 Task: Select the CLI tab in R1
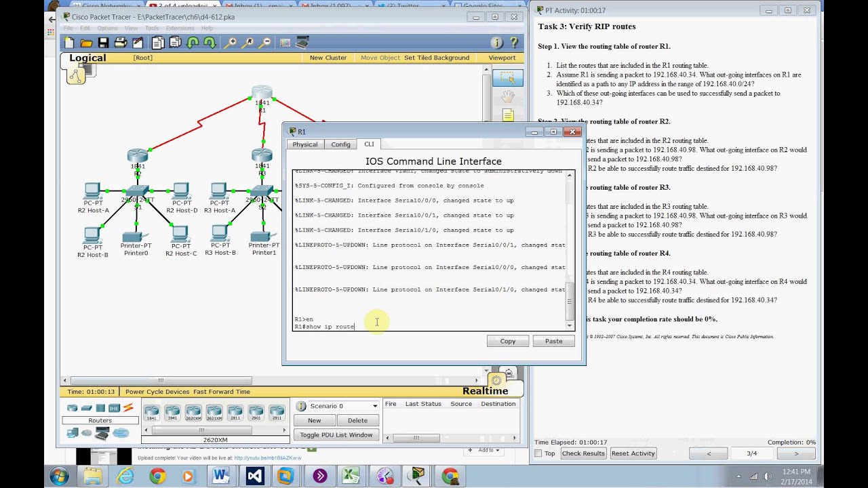click(x=369, y=144)
